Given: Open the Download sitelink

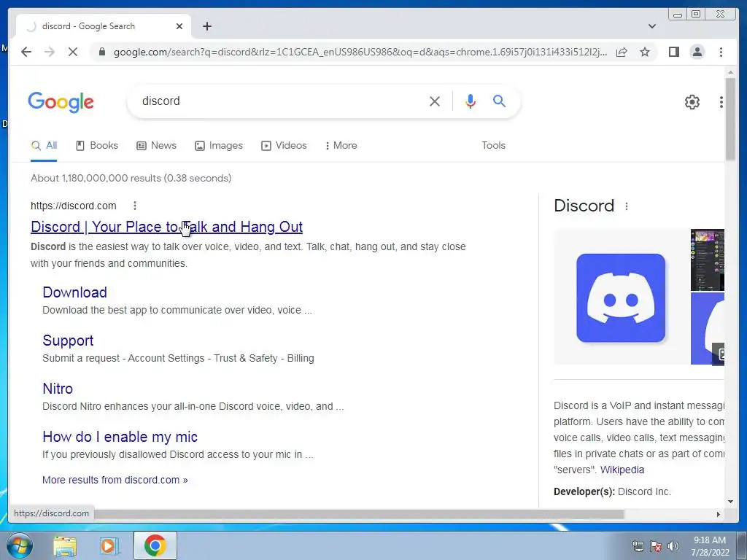Looking at the screenshot, I should point(75,292).
